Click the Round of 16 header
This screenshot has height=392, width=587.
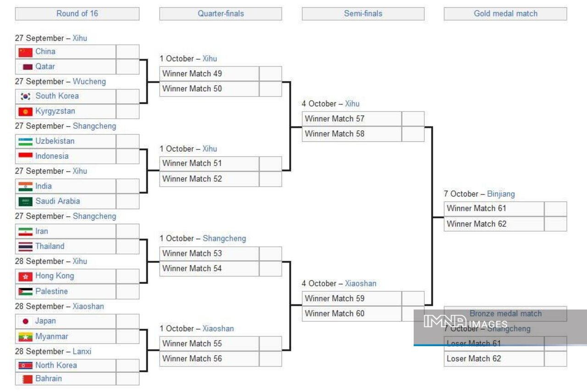(77, 13)
